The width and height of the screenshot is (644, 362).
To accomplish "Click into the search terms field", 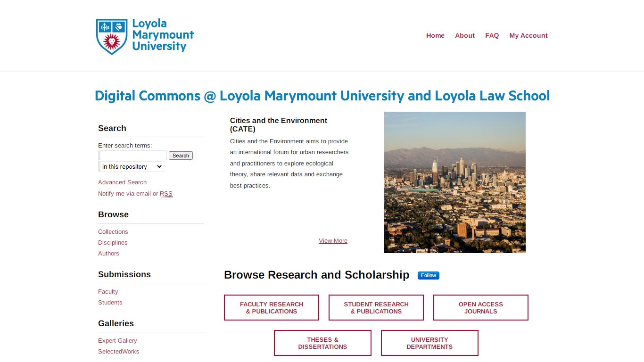I will tap(133, 155).
